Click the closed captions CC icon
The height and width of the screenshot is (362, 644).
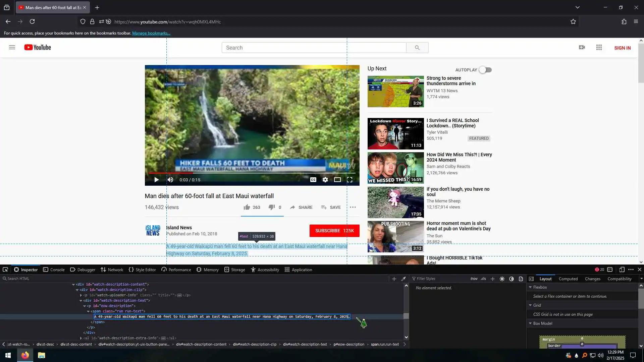point(313,180)
